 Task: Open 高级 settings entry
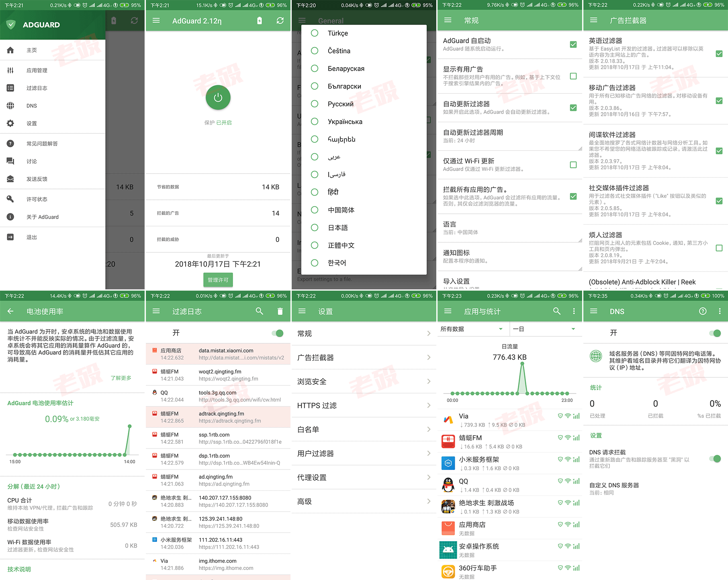click(x=364, y=501)
